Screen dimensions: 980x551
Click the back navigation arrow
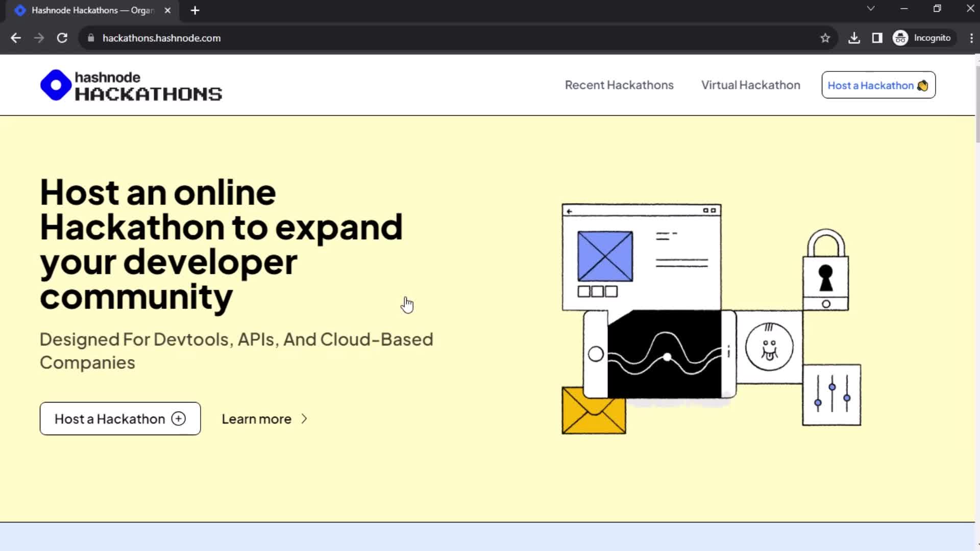(x=16, y=38)
